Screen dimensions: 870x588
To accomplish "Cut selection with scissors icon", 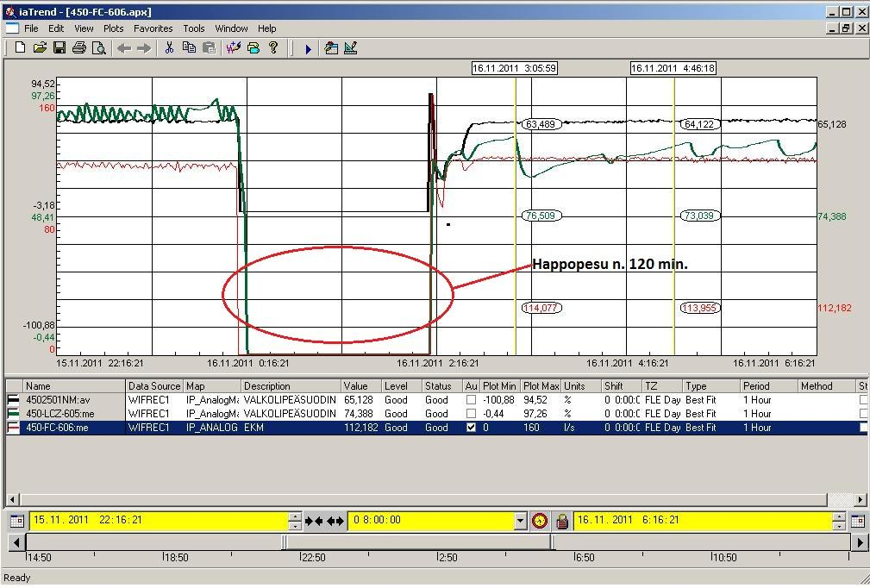I will (169, 48).
